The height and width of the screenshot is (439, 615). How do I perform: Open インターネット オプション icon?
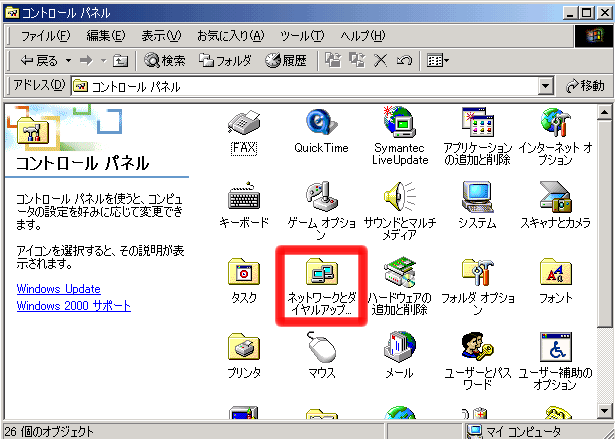click(555, 136)
